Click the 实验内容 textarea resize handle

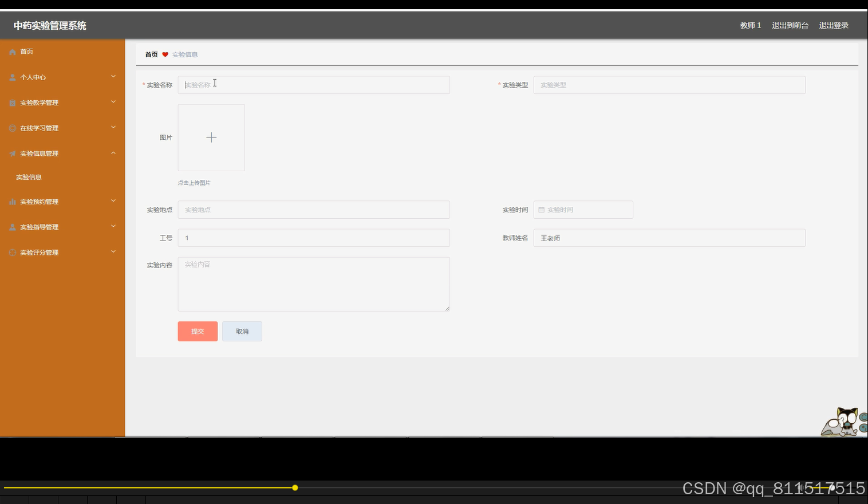tap(447, 309)
